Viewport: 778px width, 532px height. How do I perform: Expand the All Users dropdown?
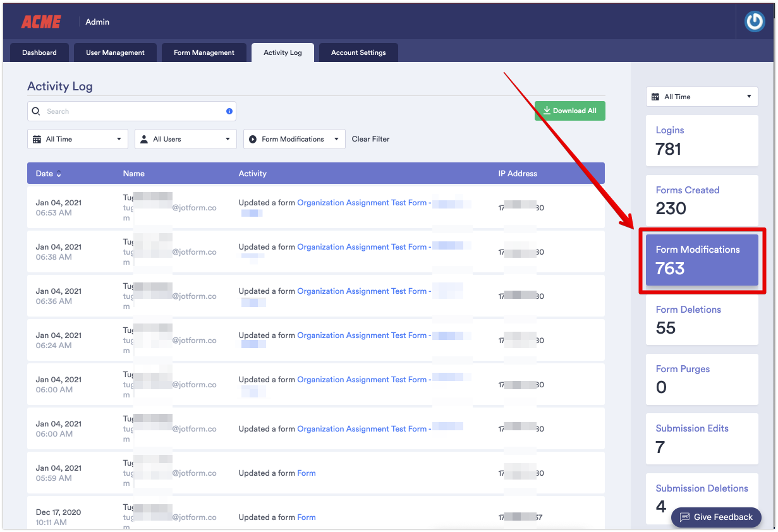(185, 139)
